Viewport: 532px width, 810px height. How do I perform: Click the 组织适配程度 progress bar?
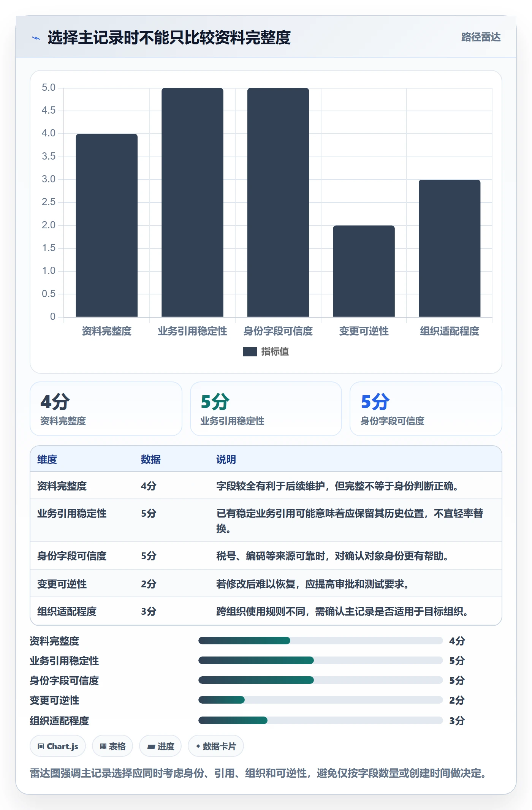(320, 720)
